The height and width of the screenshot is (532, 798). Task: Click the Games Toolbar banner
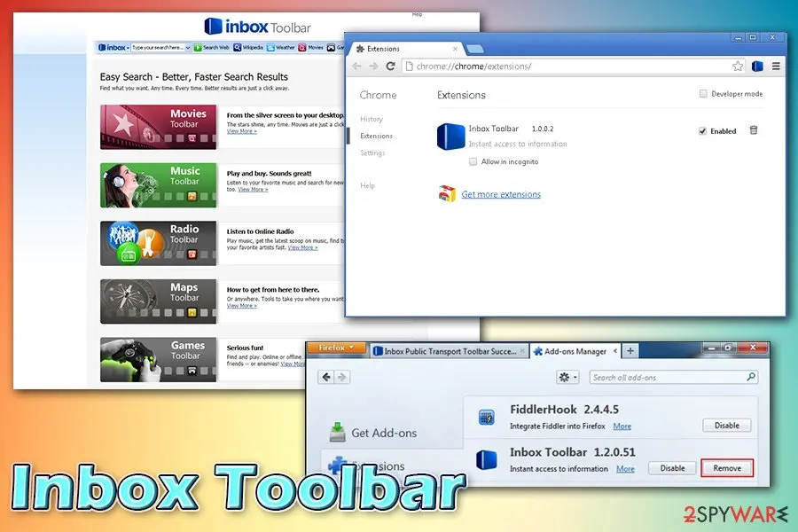[x=159, y=359]
